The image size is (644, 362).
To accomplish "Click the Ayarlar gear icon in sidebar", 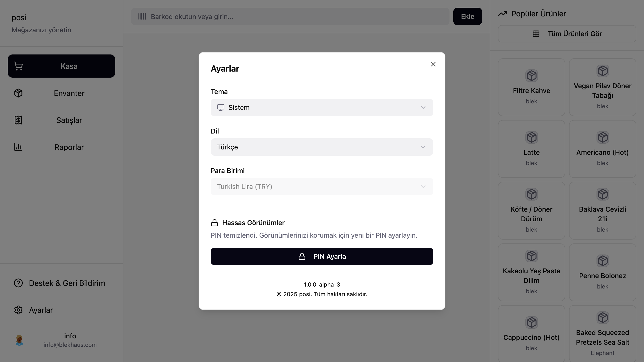I will click(18, 310).
